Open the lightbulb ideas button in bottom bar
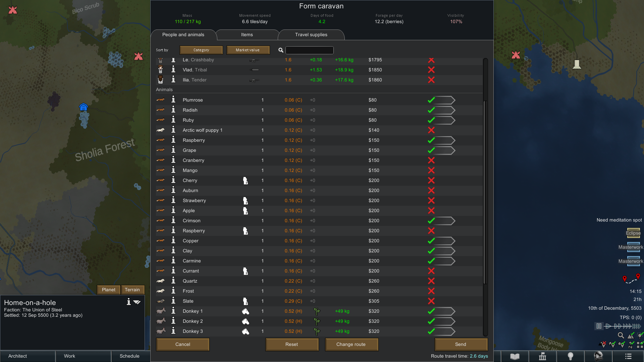Image resolution: width=644 pixels, height=362 pixels. pyautogui.click(x=570, y=356)
